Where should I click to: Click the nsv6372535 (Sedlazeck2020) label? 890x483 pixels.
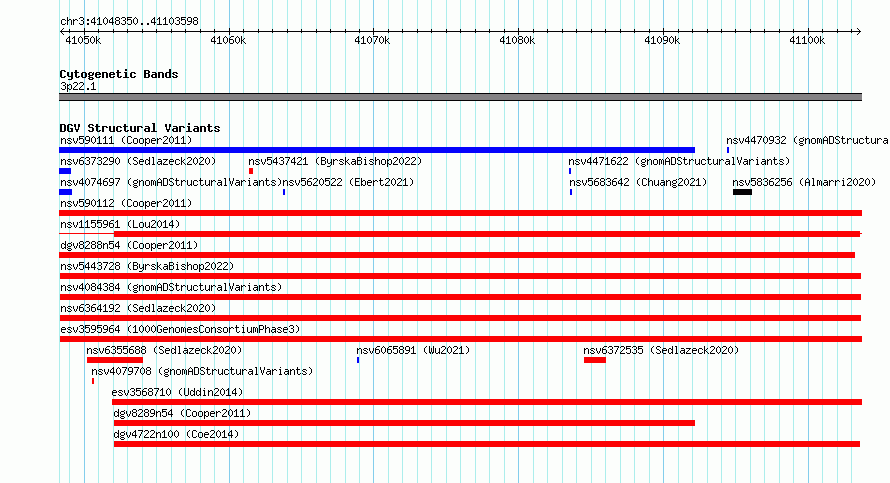(661, 350)
